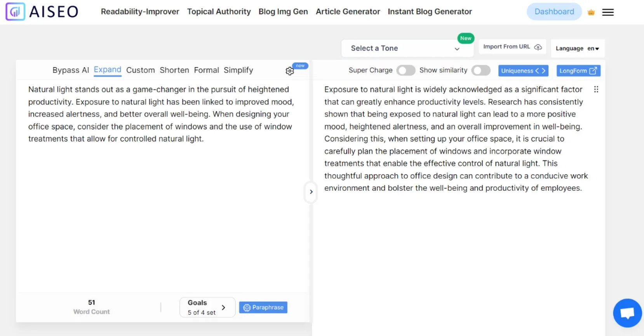Click the LongForm external link icon
The width and height of the screenshot is (644, 336).
pyautogui.click(x=593, y=71)
